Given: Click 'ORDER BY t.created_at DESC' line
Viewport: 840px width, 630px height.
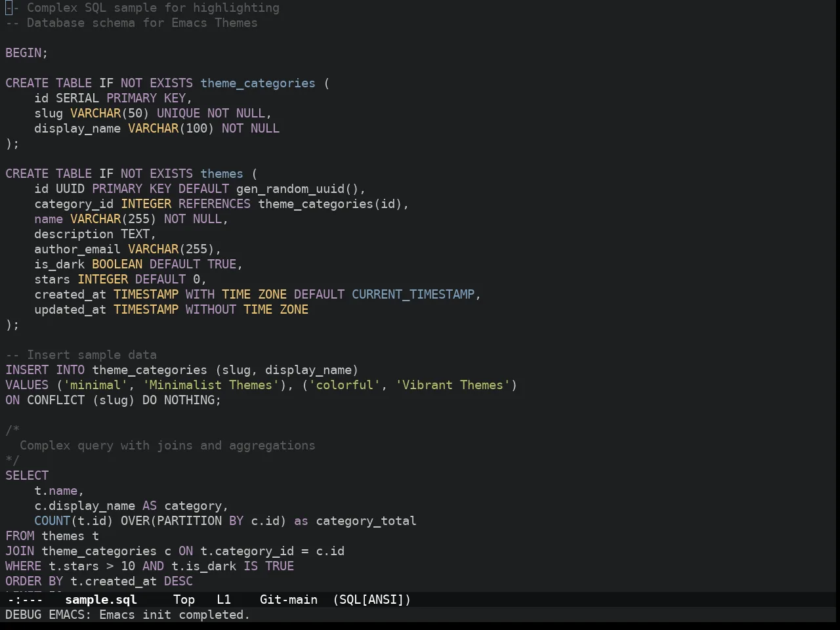Looking at the screenshot, I should pos(99,581).
